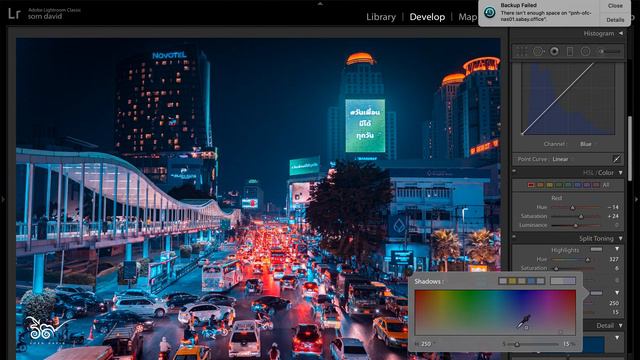Screen dimensions: 640x360
Task: Collapse the Histogram panel
Action: coord(621,33)
